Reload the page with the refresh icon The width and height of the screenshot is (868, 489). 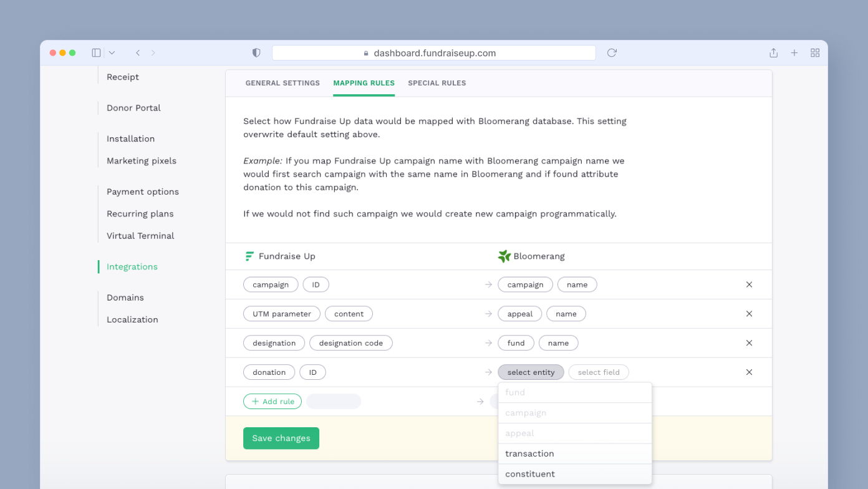pyautogui.click(x=612, y=53)
